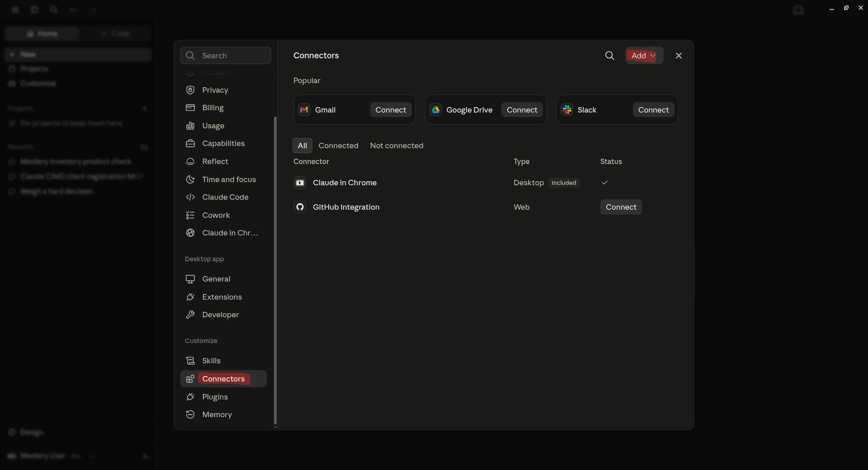This screenshot has height=470, width=868.
Task: Click the Skills icon in Customize
Action: 190,361
